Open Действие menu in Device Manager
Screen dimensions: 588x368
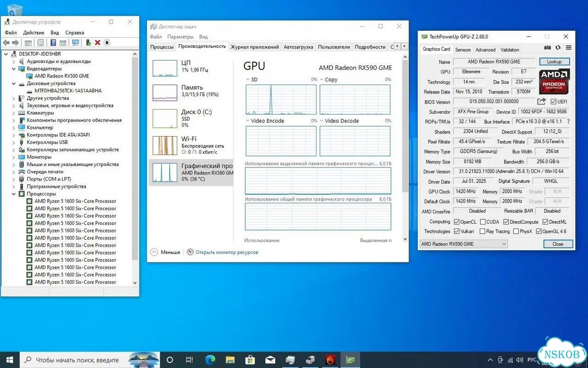tap(34, 33)
